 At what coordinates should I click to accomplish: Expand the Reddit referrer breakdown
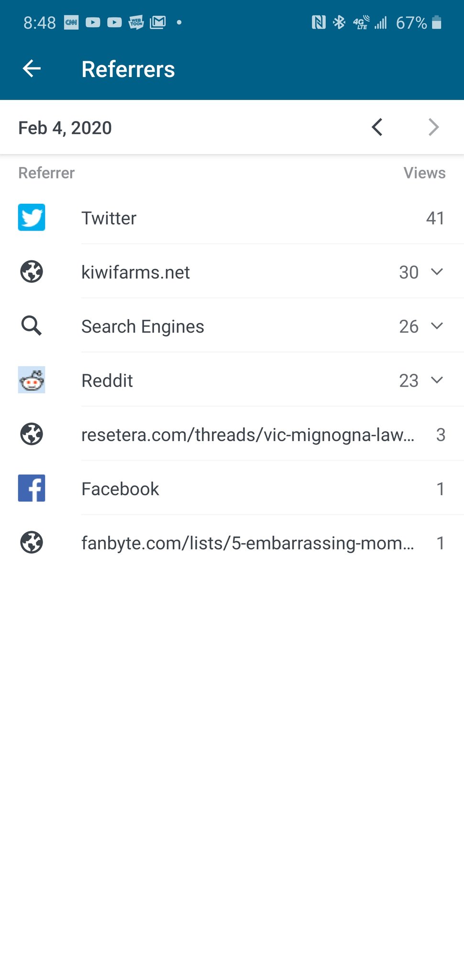pyautogui.click(x=437, y=380)
